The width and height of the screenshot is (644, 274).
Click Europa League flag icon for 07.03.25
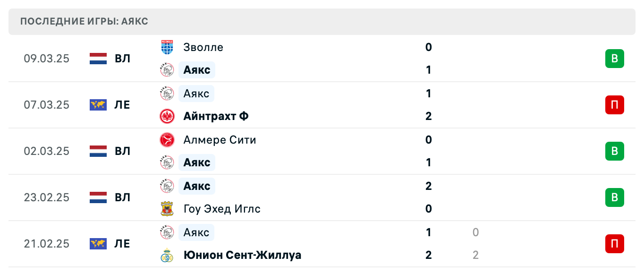tap(98, 105)
